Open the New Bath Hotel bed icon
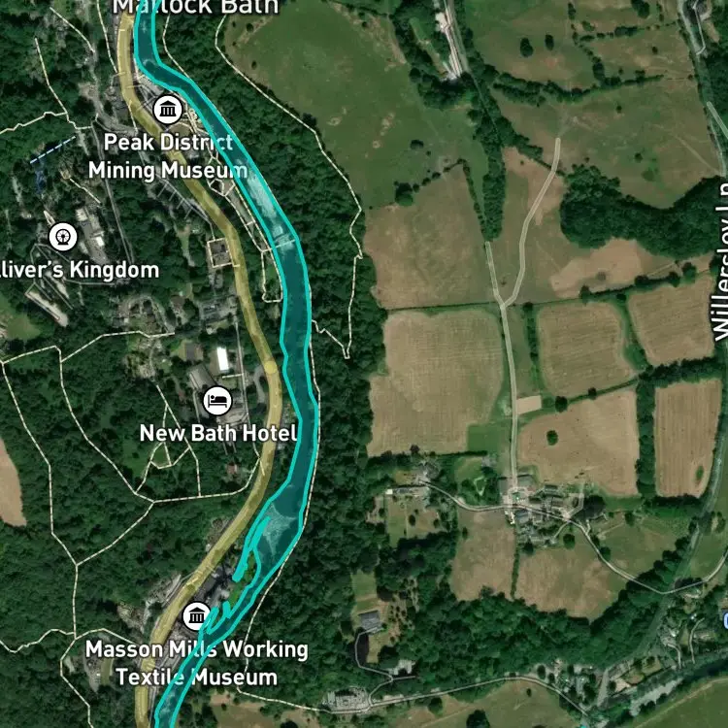 coord(217,401)
